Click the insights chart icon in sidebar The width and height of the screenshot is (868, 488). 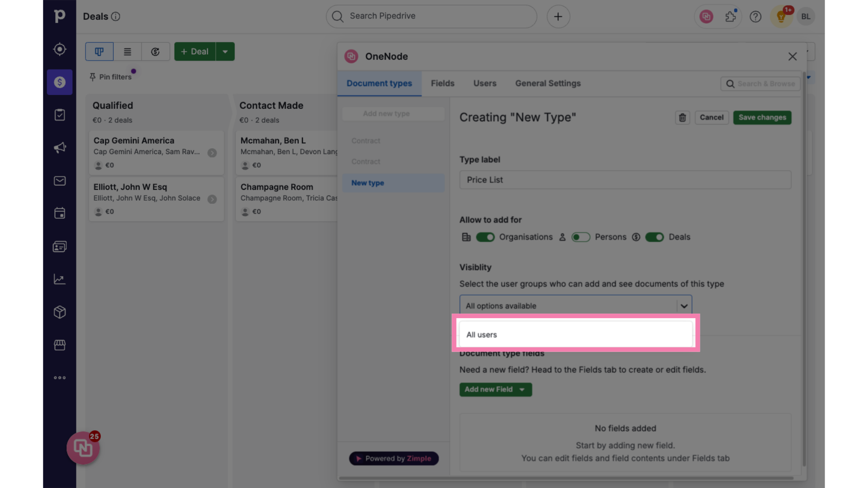point(59,279)
